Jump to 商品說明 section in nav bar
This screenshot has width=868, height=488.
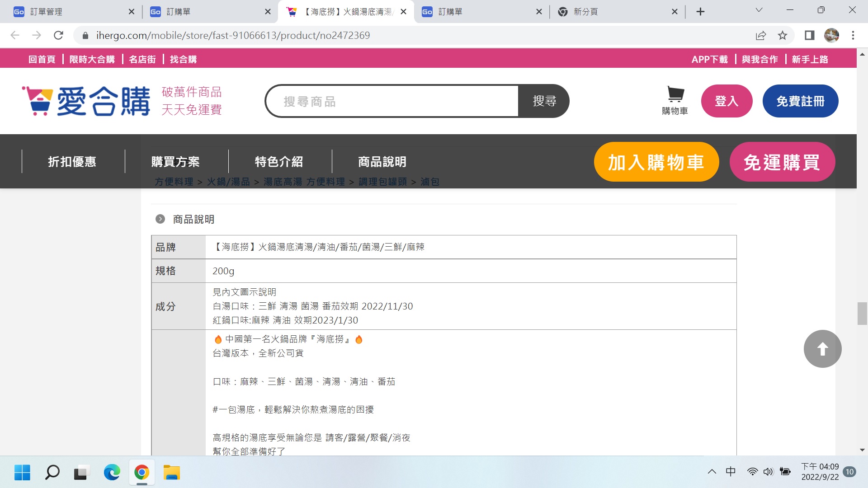pyautogui.click(x=382, y=161)
